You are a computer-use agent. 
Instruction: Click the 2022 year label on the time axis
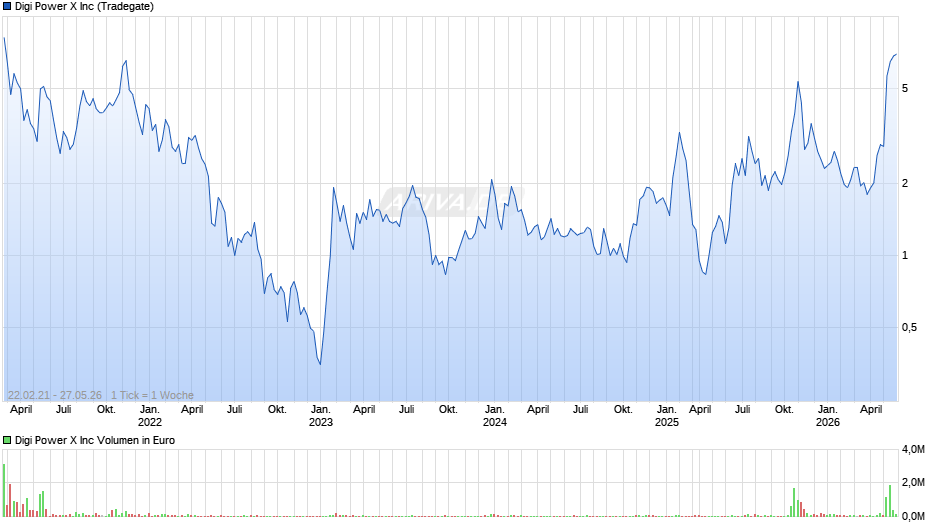pos(150,422)
